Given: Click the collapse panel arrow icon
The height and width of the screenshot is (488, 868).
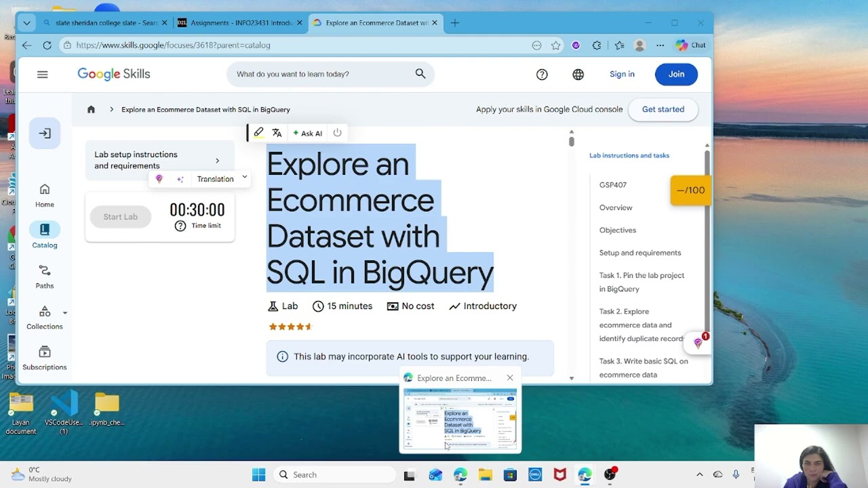Looking at the screenshot, I should point(45,134).
